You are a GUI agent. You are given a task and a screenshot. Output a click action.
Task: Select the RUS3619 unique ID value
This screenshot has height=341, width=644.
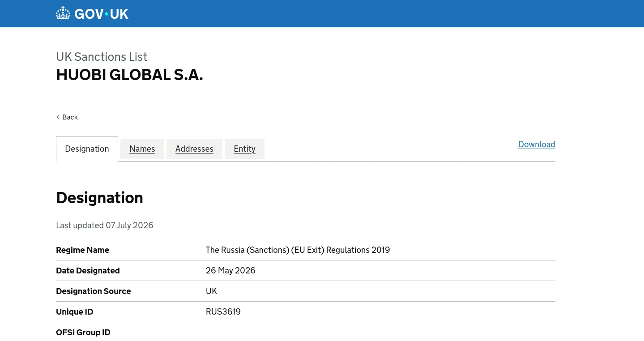[x=223, y=312]
